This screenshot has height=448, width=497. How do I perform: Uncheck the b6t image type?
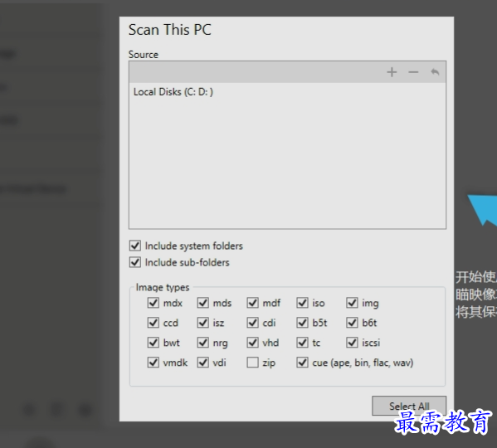click(352, 323)
